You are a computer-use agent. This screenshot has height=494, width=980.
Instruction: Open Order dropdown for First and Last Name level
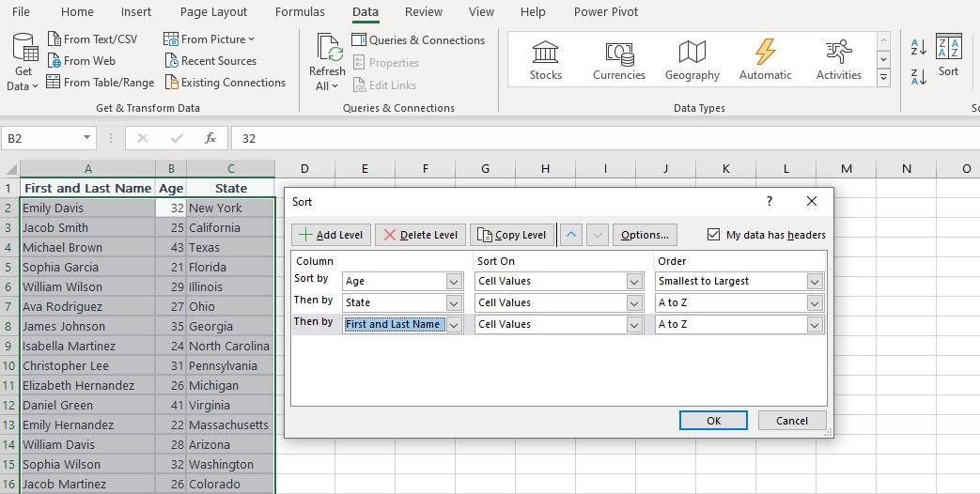(x=815, y=325)
